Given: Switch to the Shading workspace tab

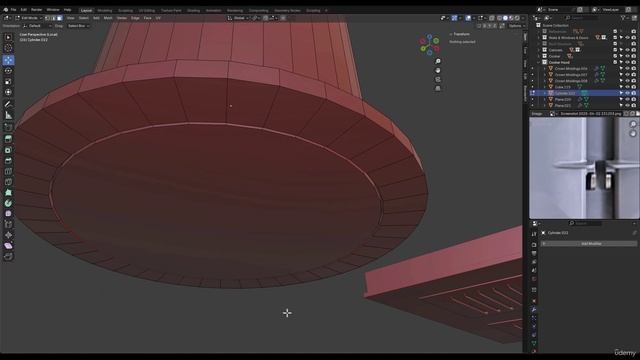Looking at the screenshot, I should click(x=193, y=10).
